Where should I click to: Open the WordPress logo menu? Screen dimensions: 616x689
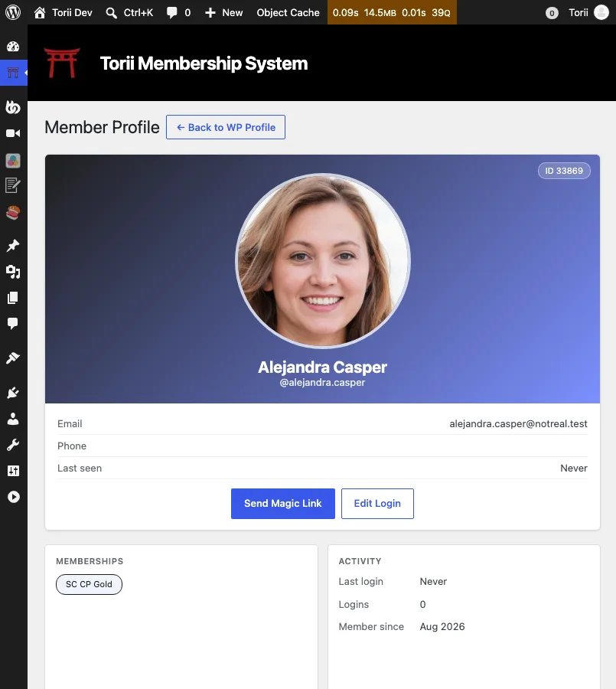[13, 12]
